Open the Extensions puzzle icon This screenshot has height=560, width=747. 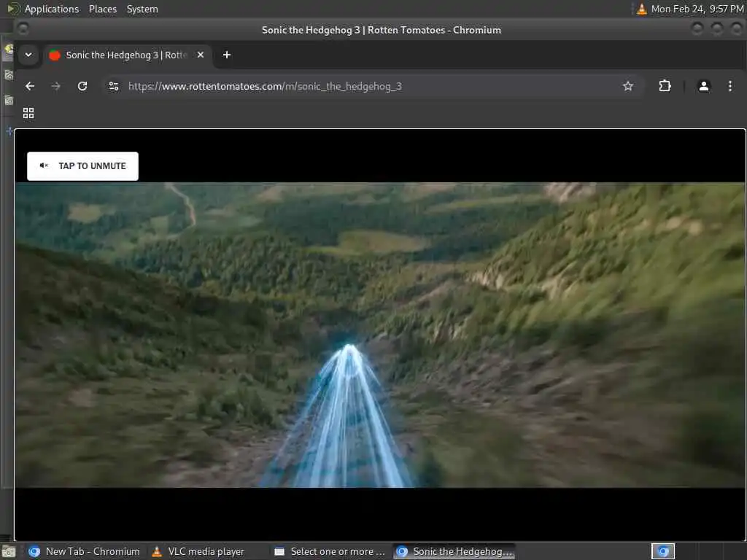[665, 86]
